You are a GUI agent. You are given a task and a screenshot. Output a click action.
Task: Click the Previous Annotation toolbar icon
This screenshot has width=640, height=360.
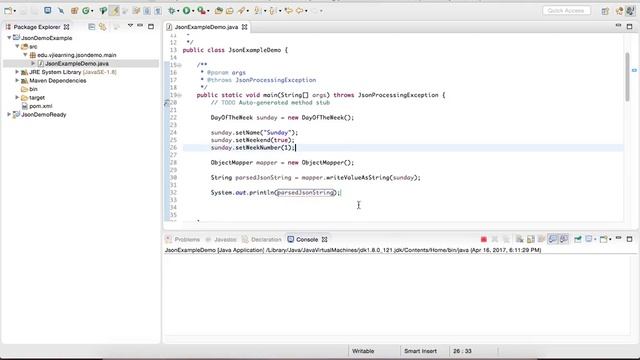pyautogui.click(x=273, y=11)
